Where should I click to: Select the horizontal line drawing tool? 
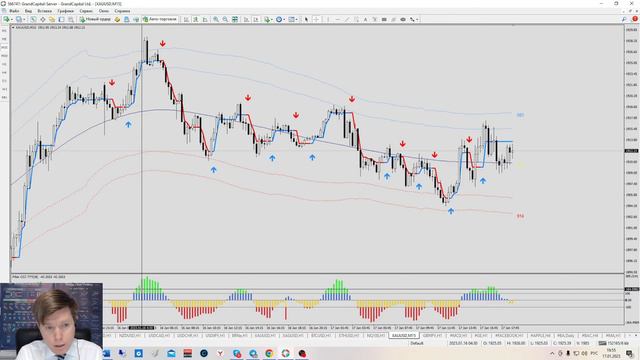pyautogui.click(x=338, y=19)
